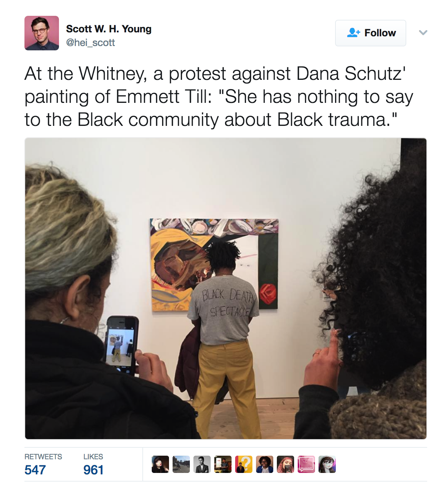
Task: Open the tweet text for details
Action: (219, 96)
